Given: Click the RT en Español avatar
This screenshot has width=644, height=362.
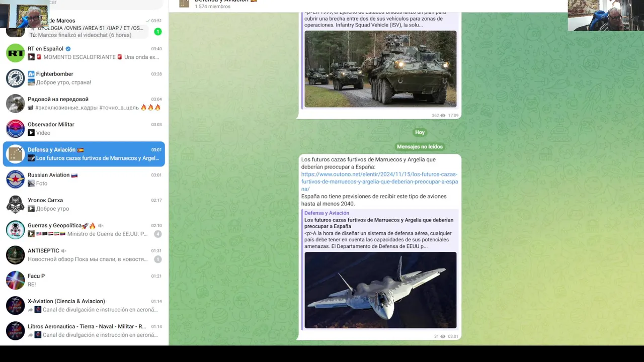Looking at the screenshot, I should point(15,53).
